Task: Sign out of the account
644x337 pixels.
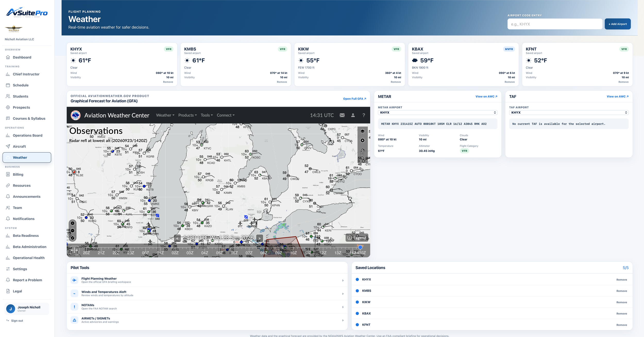Action: (15, 321)
